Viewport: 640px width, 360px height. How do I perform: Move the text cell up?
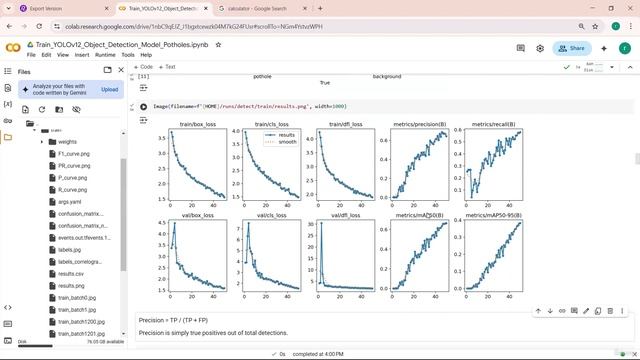click(x=538, y=311)
